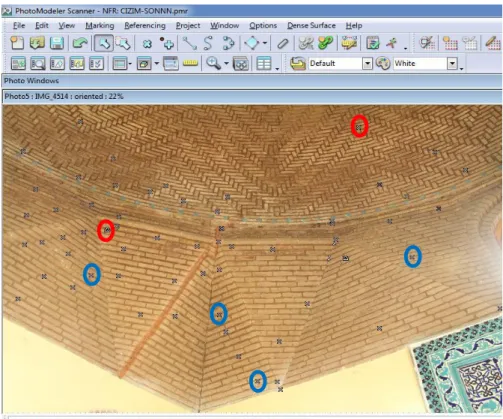Expand the surface shape tool dropdown arrow
Image resolution: width=503 pixels, height=419 pixels.
[x=265, y=43]
